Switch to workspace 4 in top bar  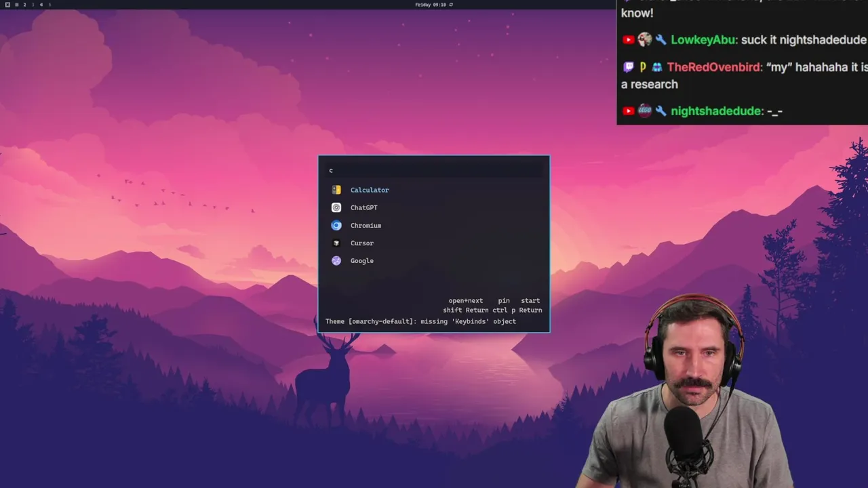point(41,5)
